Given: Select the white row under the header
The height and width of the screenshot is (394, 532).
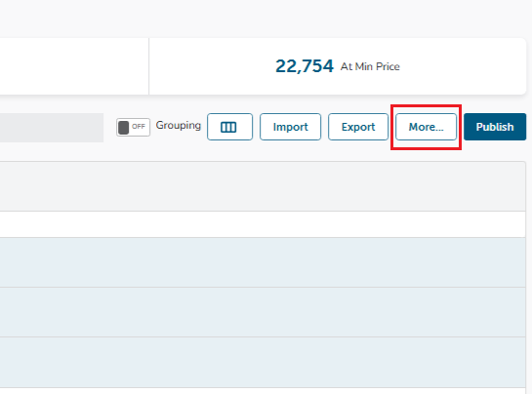Looking at the screenshot, I should 263,224.
